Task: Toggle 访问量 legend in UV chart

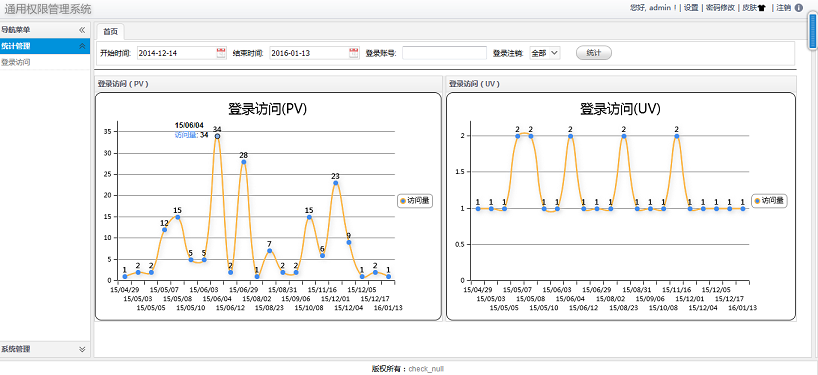Action: 769,200
